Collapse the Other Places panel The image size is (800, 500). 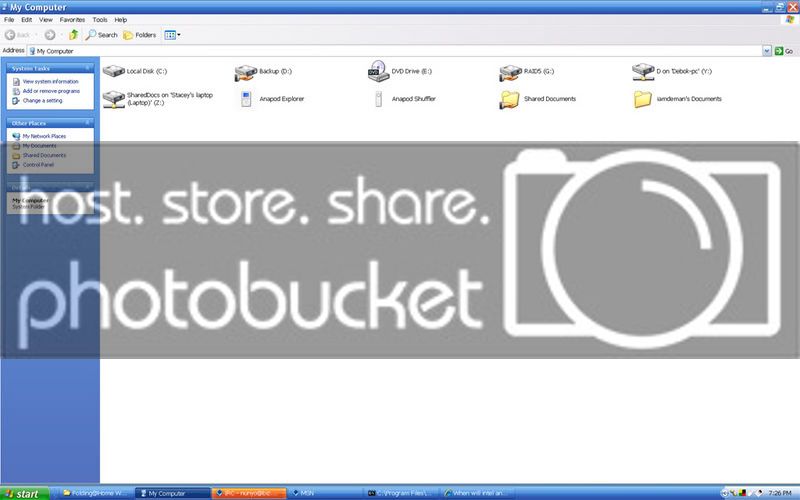click(87, 123)
